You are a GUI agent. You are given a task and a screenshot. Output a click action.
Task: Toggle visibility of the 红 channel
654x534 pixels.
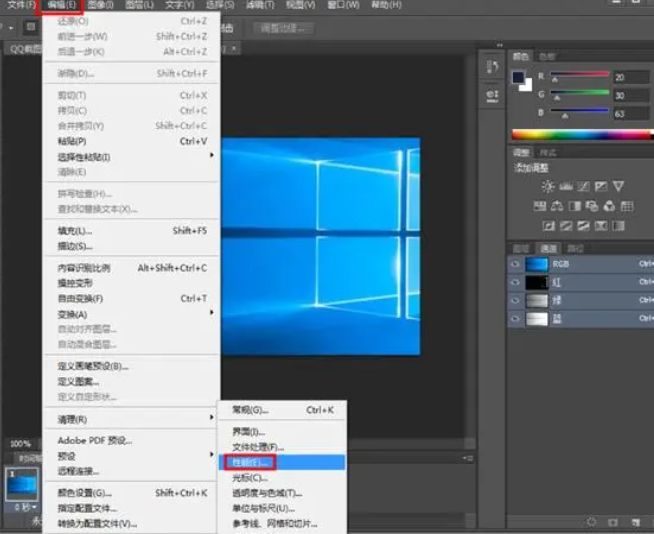coord(516,283)
